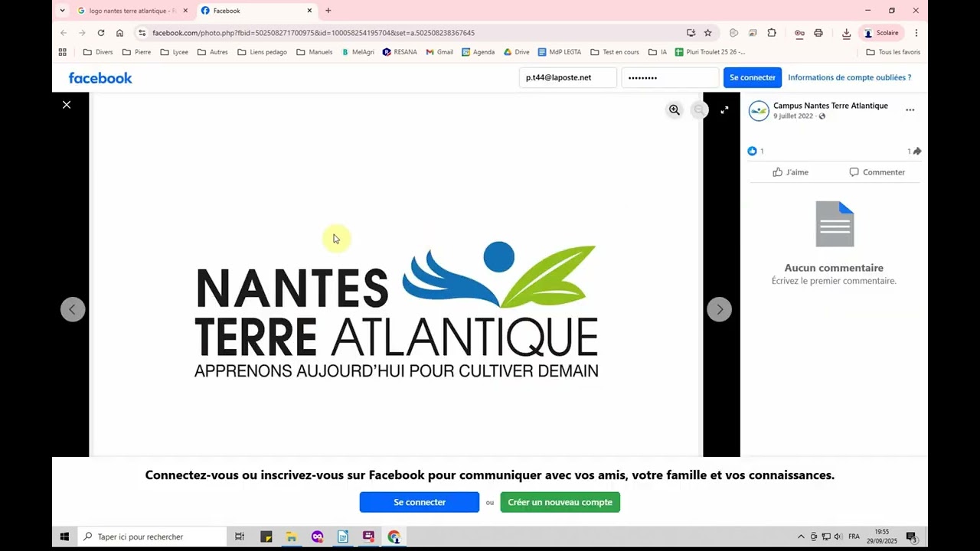Viewport: 980px width, 551px height.
Task: Click the top Se connecter button
Action: [x=753, y=77]
